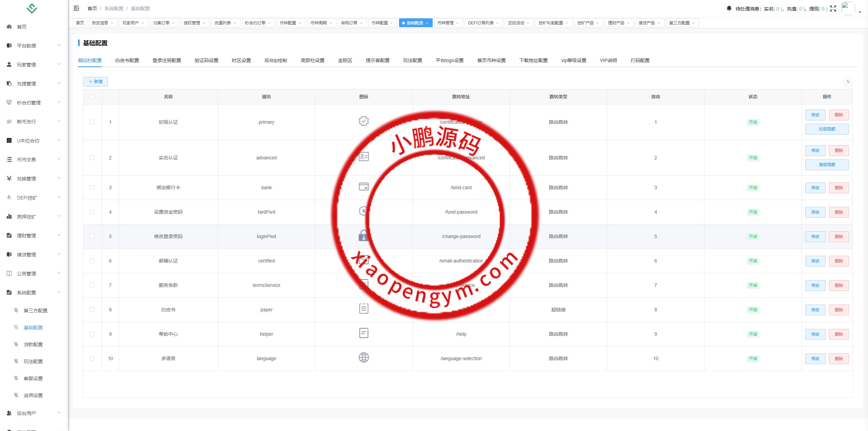
Task: Check the select-all checkbox in the table header
Action: [92, 97]
